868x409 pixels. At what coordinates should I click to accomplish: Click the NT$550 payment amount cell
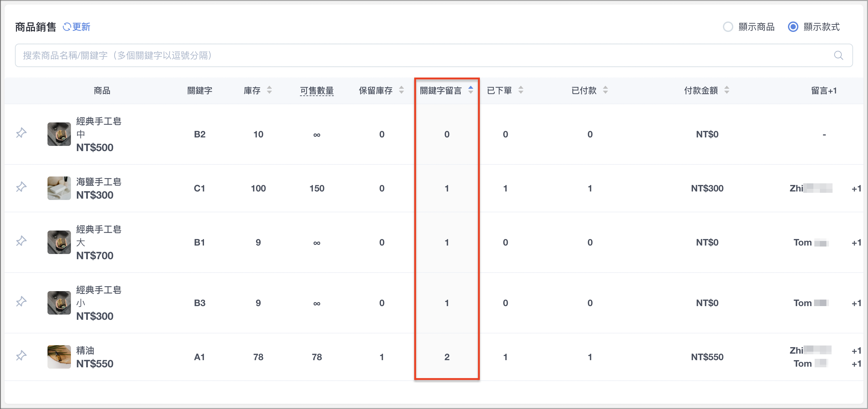pos(707,357)
